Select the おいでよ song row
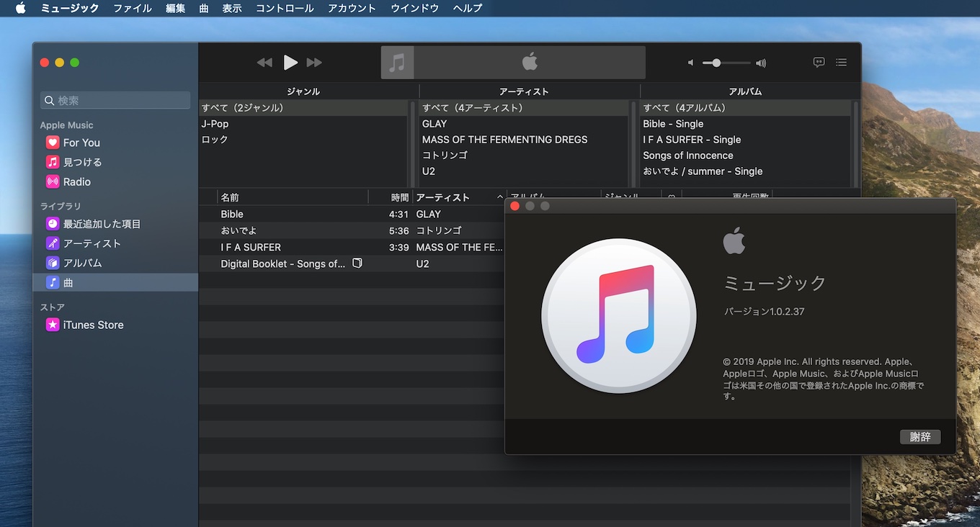 tap(352, 230)
